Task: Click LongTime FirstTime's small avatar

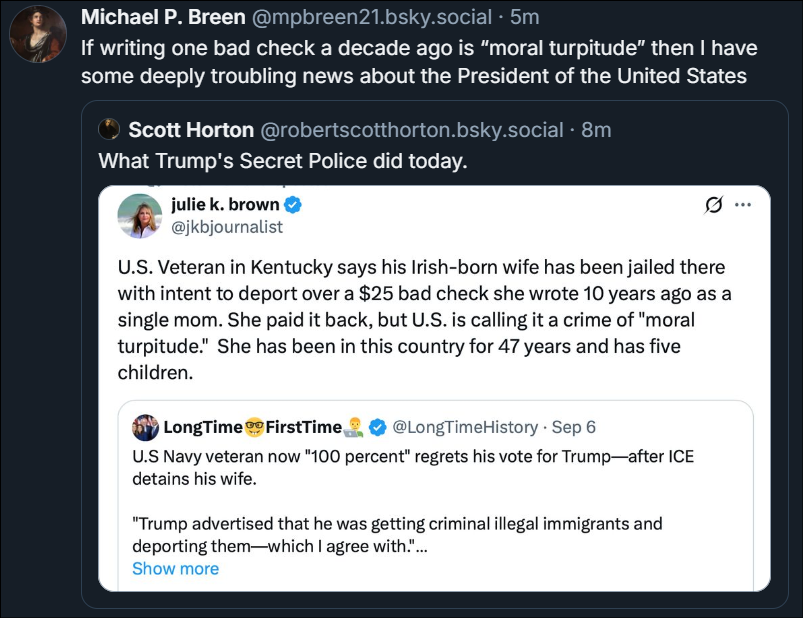Action: (145, 427)
